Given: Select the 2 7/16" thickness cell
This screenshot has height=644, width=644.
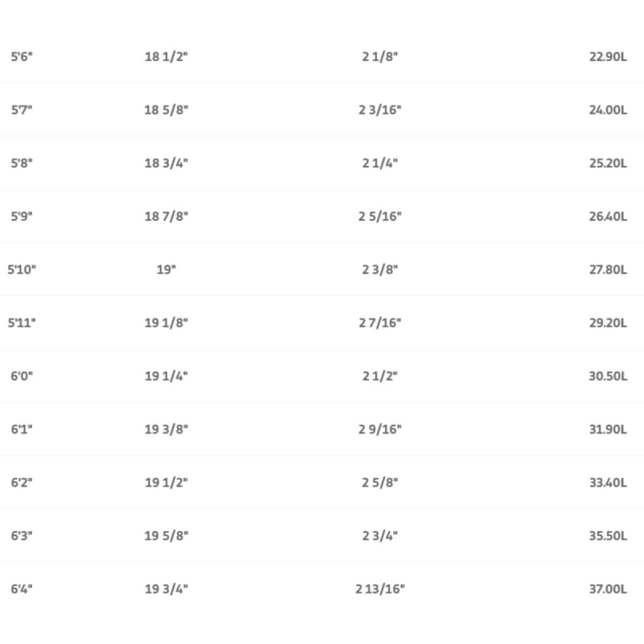Looking at the screenshot, I should click(x=380, y=322).
